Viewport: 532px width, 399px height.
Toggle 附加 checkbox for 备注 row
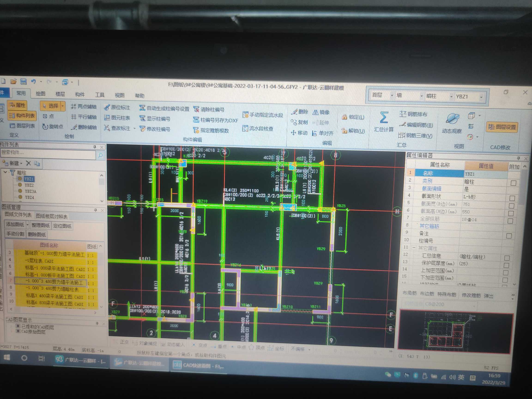coord(509,236)
